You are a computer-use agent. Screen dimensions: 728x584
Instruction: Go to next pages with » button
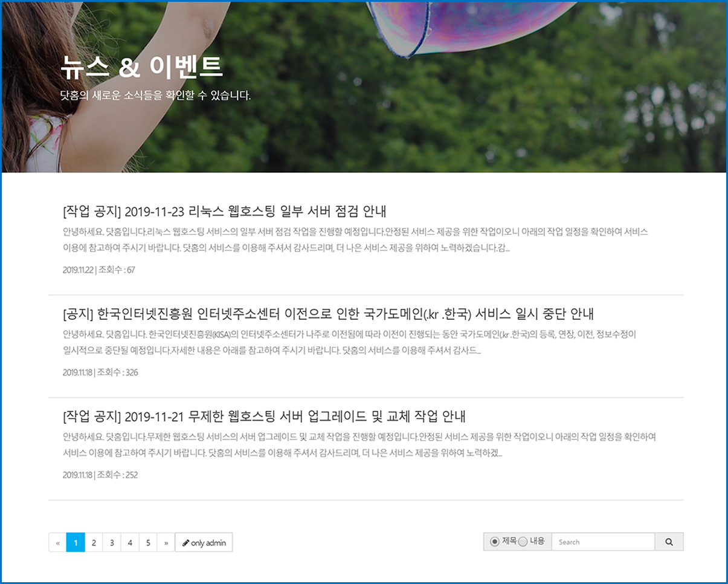(x=166, y=542)
